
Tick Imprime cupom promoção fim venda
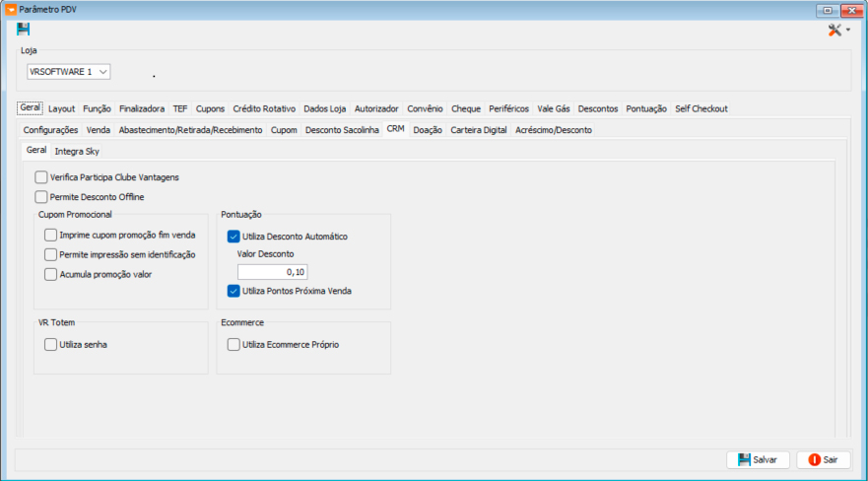(x=50, y=236)
